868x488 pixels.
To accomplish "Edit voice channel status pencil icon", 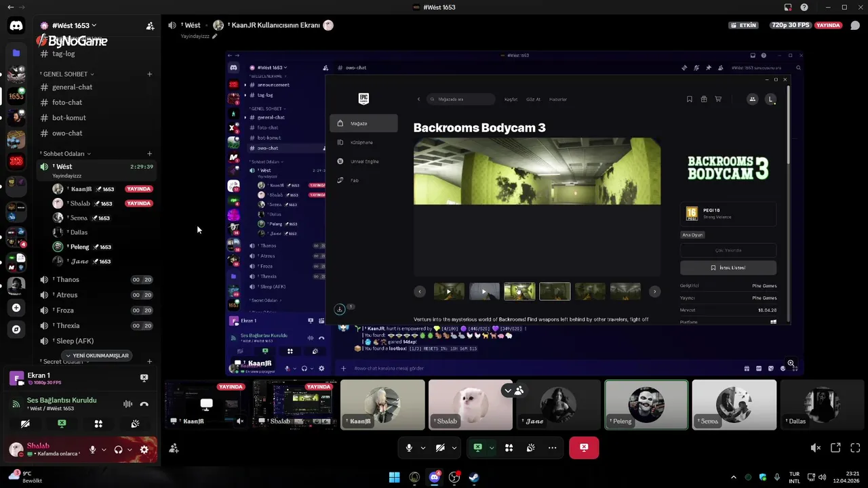I will tap(215, 37).
